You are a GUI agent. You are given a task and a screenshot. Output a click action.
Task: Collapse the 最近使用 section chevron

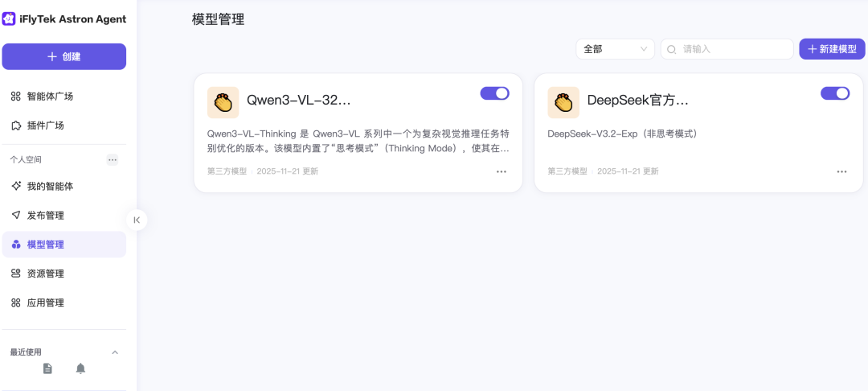[115, 352]
